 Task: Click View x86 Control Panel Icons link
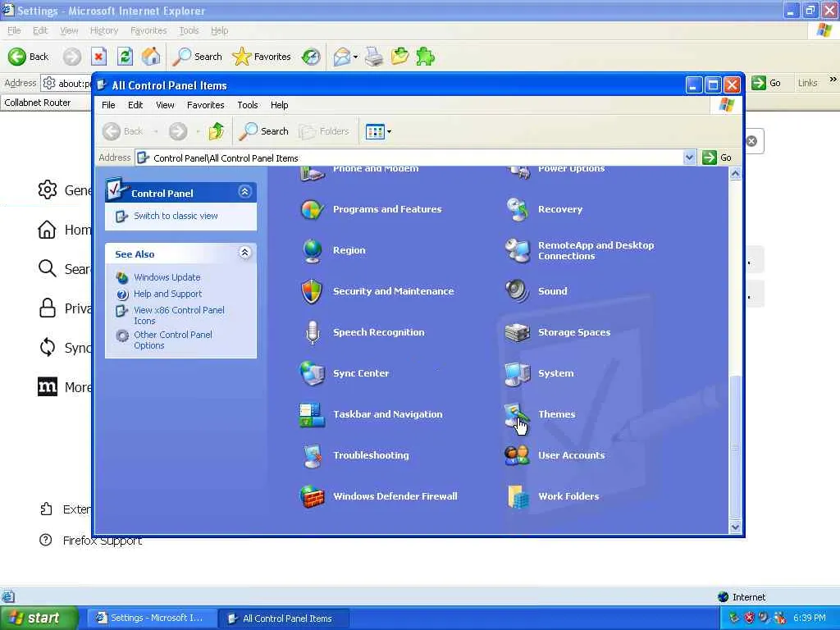coord(179,316)
